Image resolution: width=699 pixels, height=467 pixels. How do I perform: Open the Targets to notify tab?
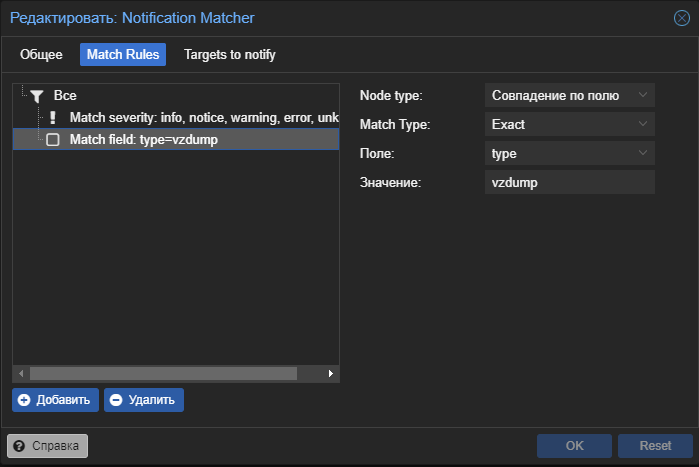click(x=229, y=55)
